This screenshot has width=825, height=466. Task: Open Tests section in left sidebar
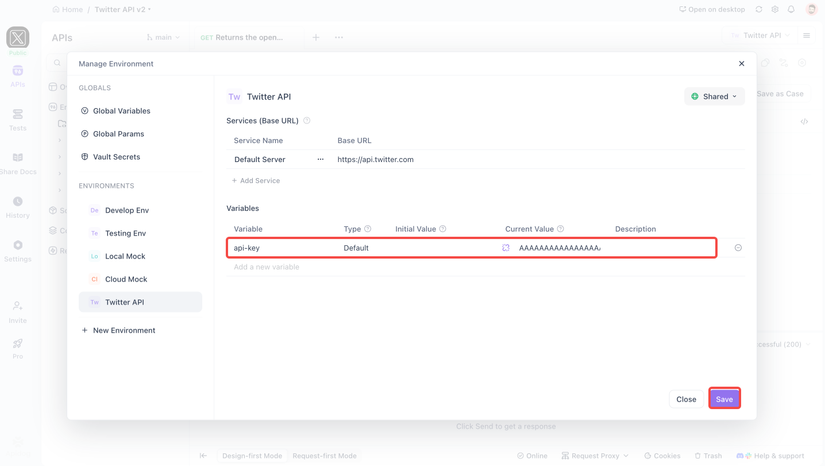[x=17, y=119]
